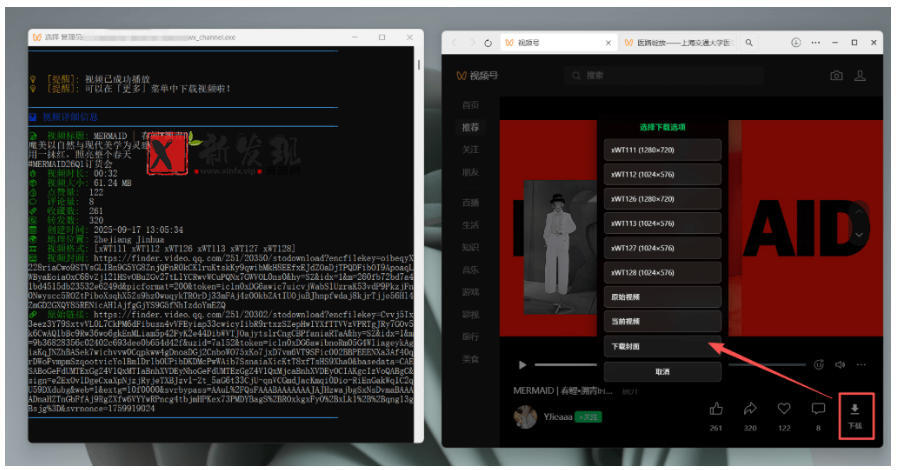Choose 下载封面 download option
899x470 pixels.
point(662,347)
